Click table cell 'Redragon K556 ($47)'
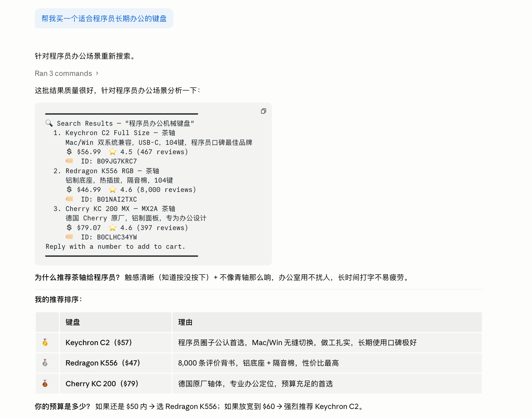532x418 pixels. tap(116, 363)
